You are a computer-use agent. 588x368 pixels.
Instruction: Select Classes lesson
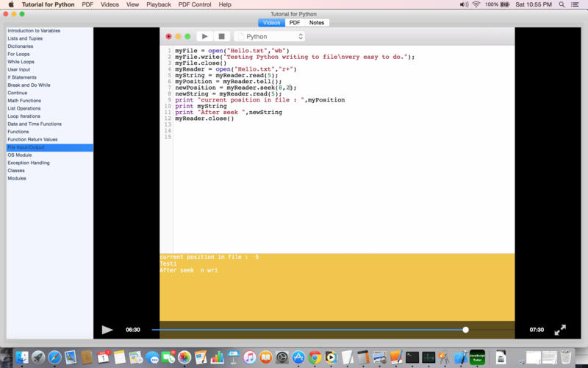coord(49,171)
